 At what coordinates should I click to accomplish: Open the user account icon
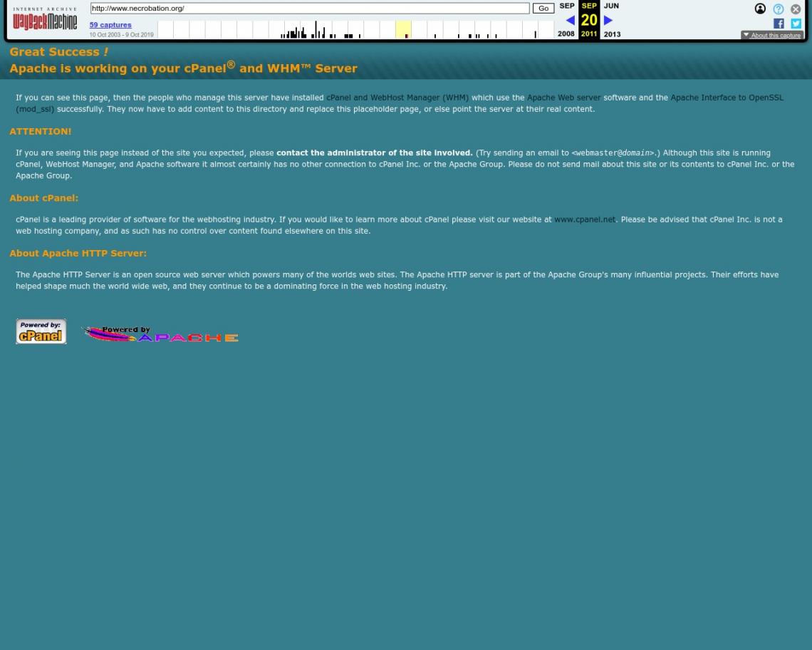[x=760, y=9]
